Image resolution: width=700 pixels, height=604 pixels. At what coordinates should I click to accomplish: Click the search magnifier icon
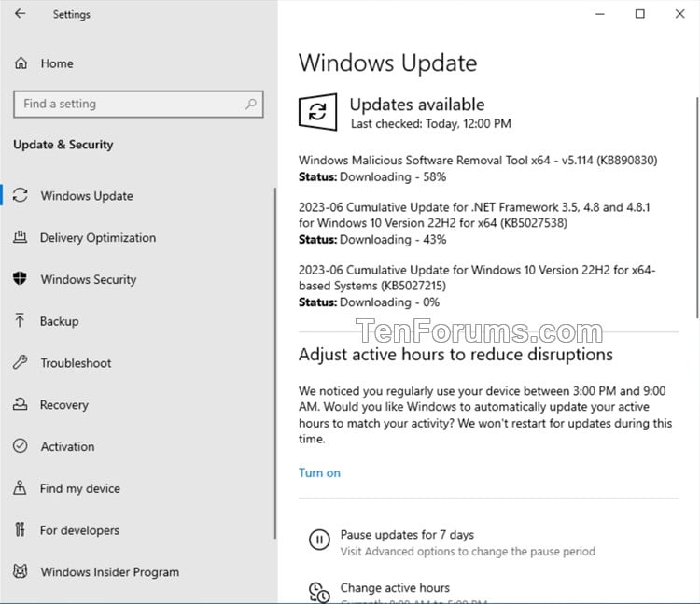click(251, 104)
